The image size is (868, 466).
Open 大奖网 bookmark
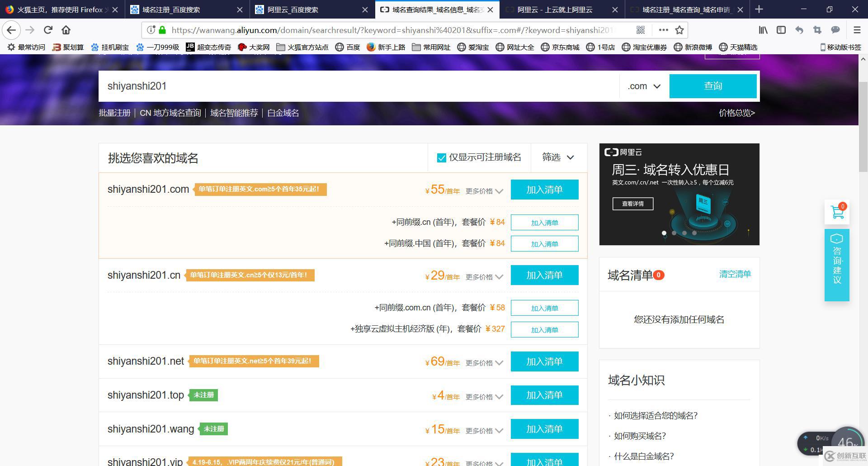254,47
